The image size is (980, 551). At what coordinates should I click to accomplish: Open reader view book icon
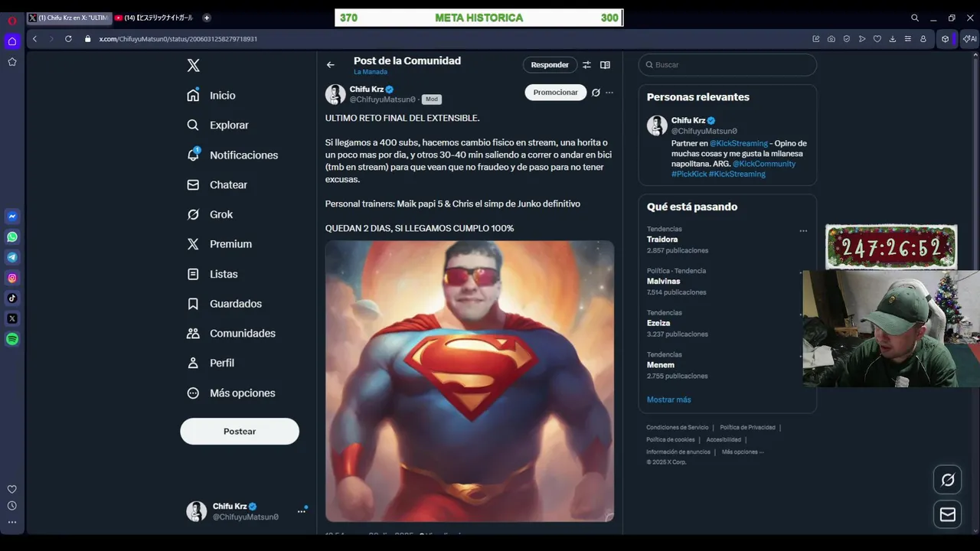605,65
